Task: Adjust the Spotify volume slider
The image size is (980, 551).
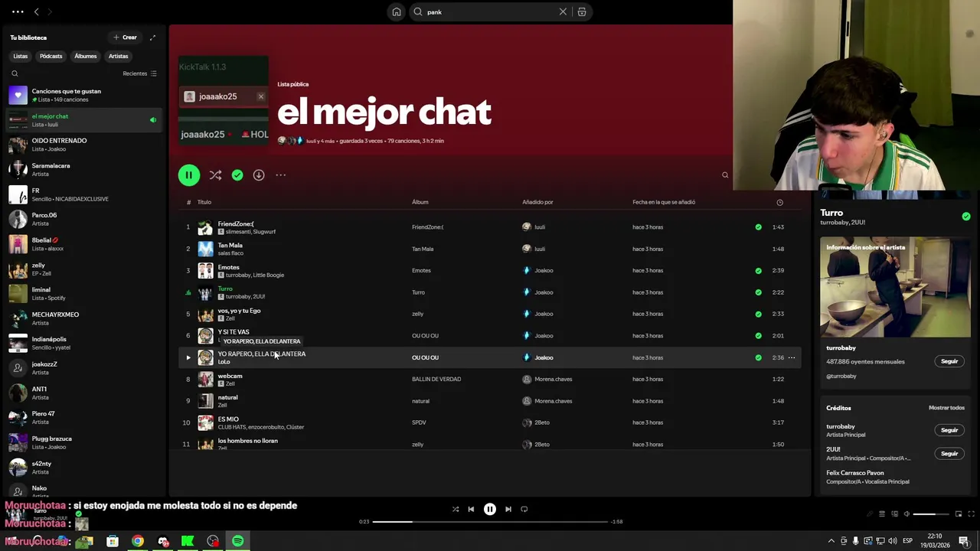Action: point(931,514)
